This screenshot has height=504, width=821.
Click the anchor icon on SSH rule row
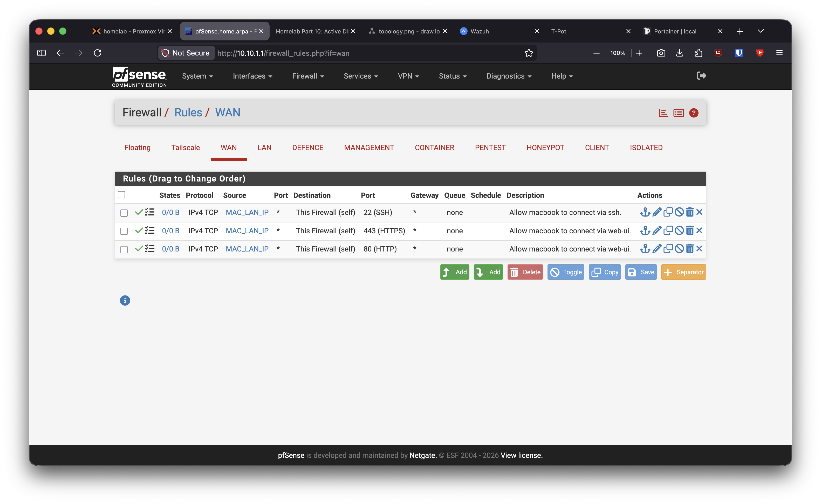tap(645, 212)
